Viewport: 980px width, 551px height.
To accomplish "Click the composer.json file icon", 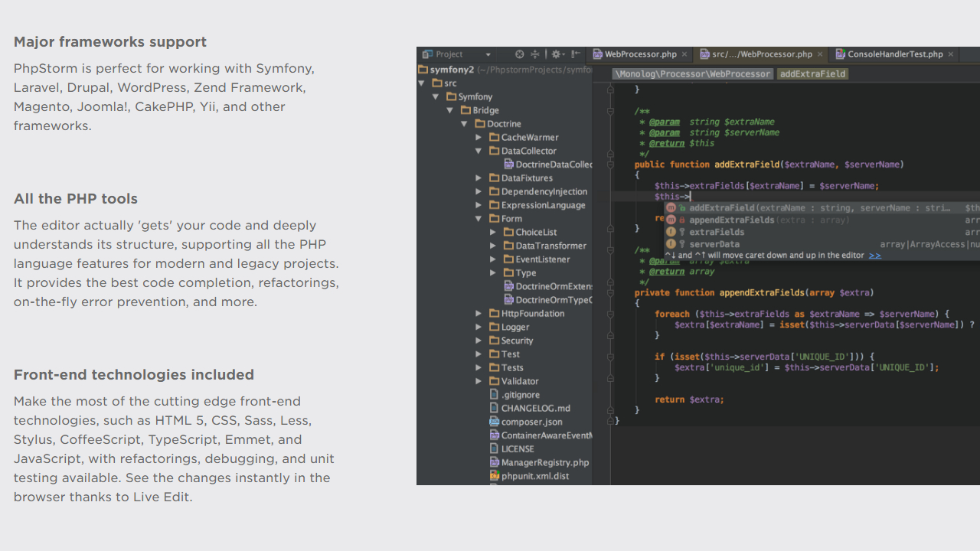I will pyautogui.click(x=494, y=422).
